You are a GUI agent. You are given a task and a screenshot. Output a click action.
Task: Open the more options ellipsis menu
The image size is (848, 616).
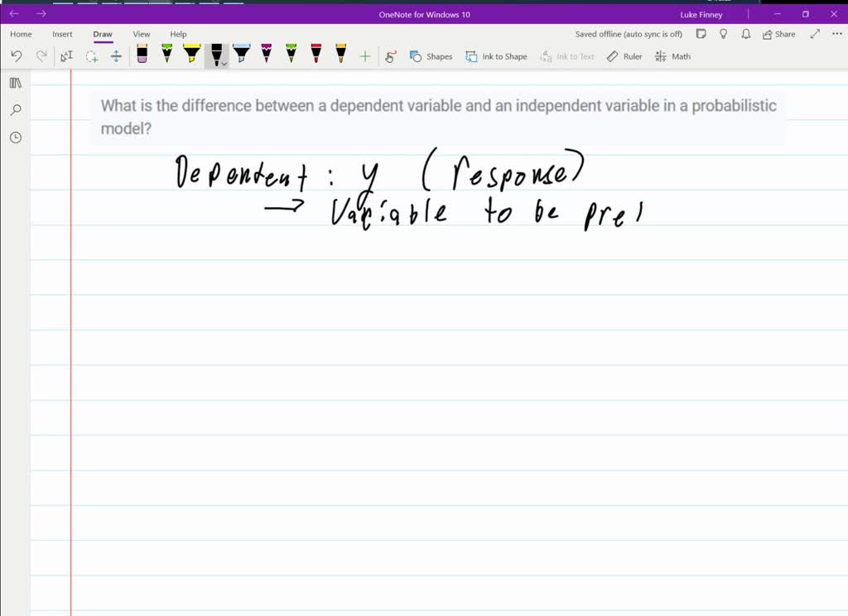click(836, 34)
